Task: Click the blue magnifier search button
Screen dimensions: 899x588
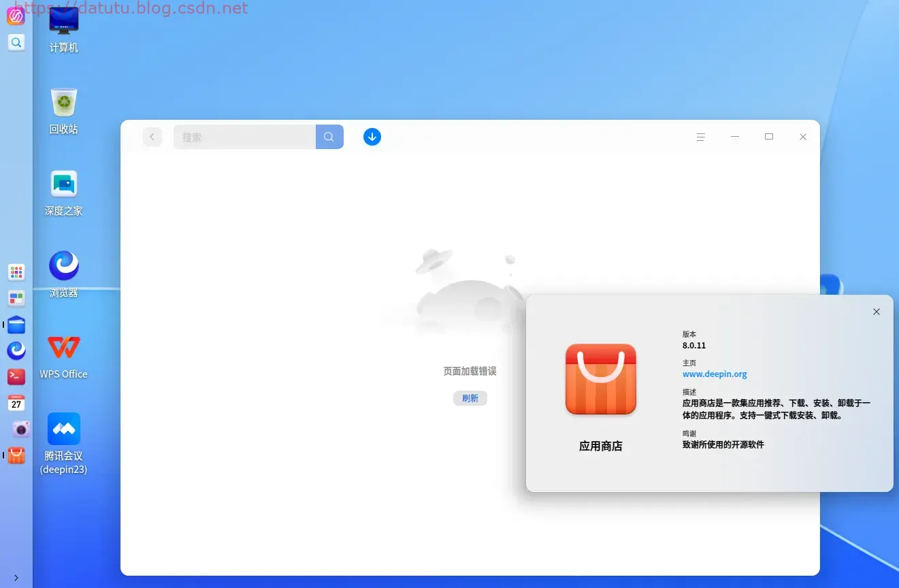Action: coord(329,137)
